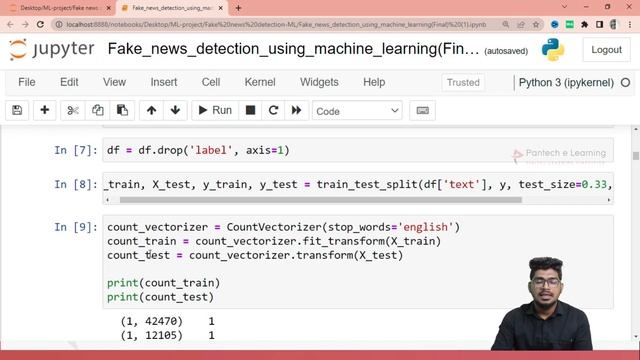This screenshot has width=640, height=360.
Task: Click the kernel idle circle indicator
Action: coord(625,82)
